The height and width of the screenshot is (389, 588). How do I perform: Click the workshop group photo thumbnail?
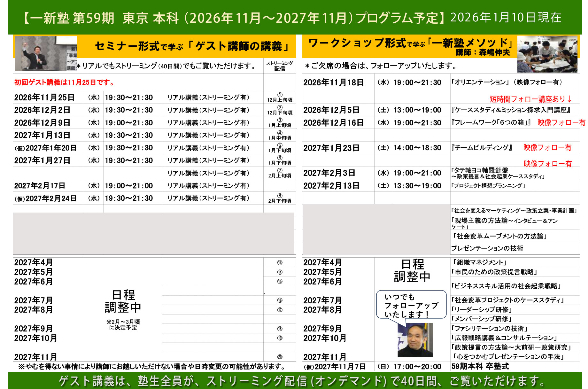pos(547,54)
